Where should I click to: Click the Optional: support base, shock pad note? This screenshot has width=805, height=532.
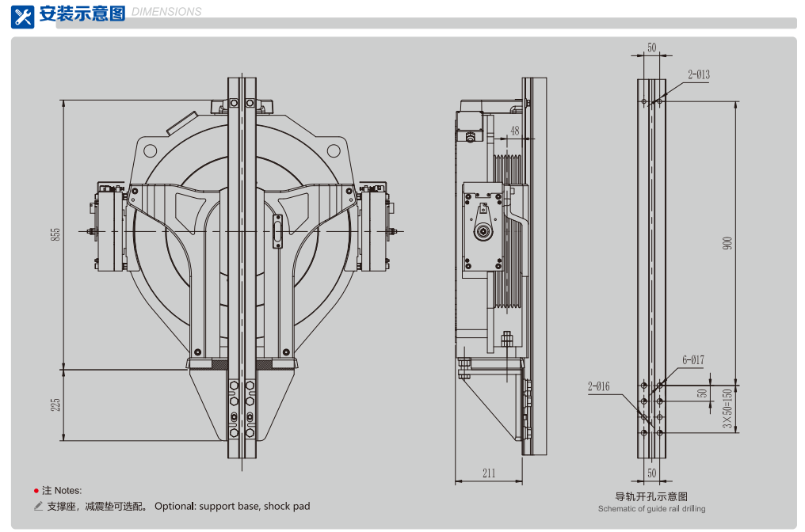click(232, 507)
